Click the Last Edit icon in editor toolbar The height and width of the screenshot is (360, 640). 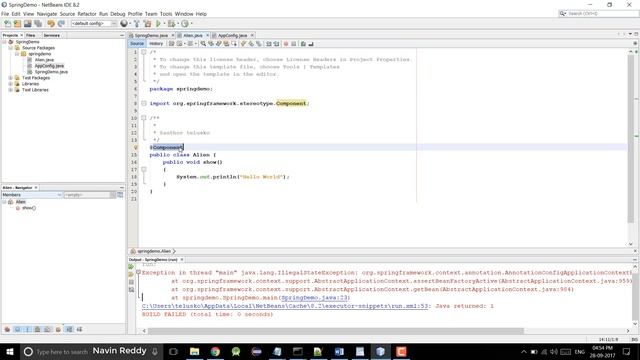point(171,44)
